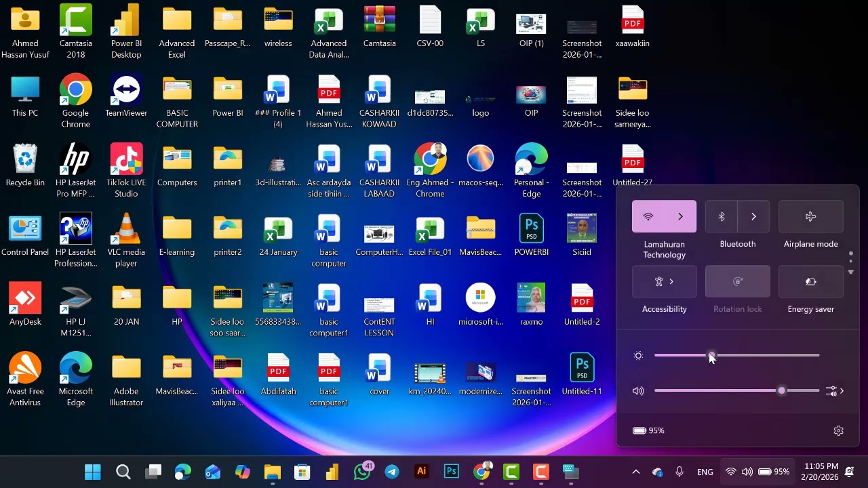Click the 95% battery indicator in panel

click(x=648, y=431)
